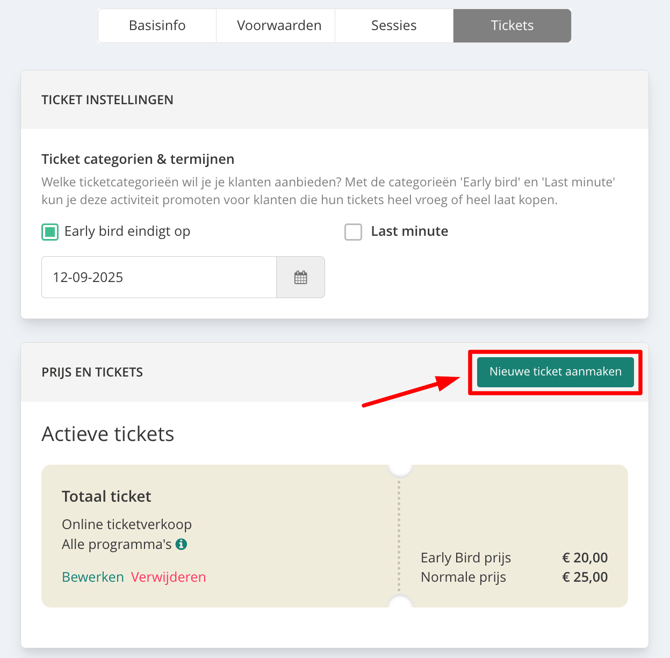The height and width of the screenshot is (658, 670).
Task: Focus the Early bird date field 12-09-2025
Action: click(158, 278)
